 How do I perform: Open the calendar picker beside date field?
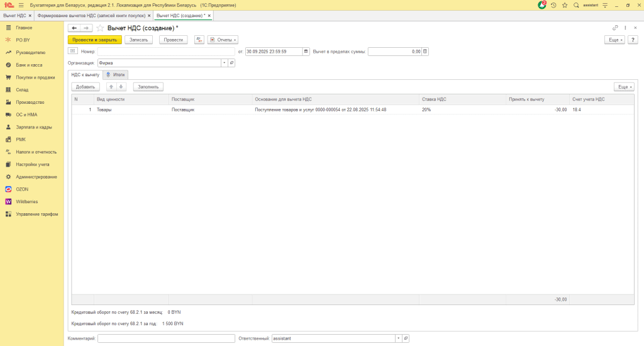point(306,52)
